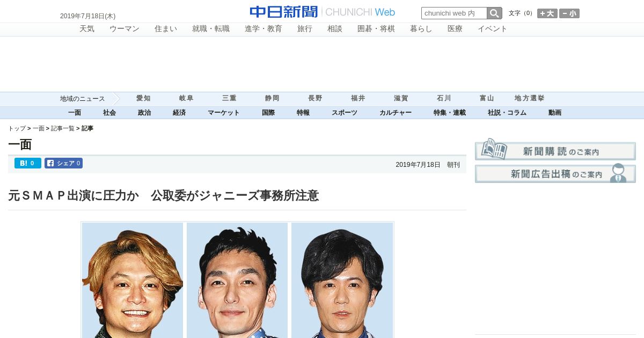This screenshot has height=338, width=644.
Task: Select 地域のニュース label
Action: pyautogui.click(x=82, y=99)
